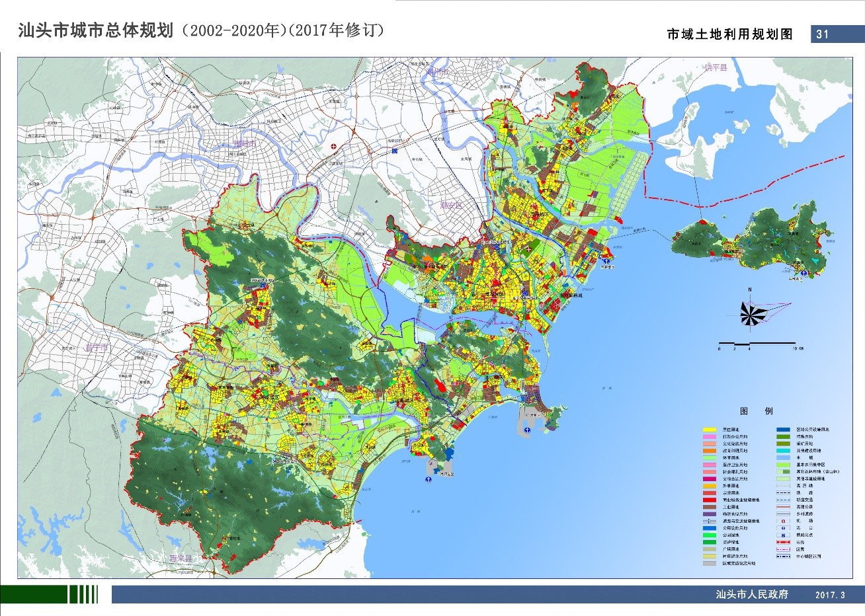Click the cyan legend swatch in right column
The height and width of the screenshot is (616, 865).
(784, 450)
